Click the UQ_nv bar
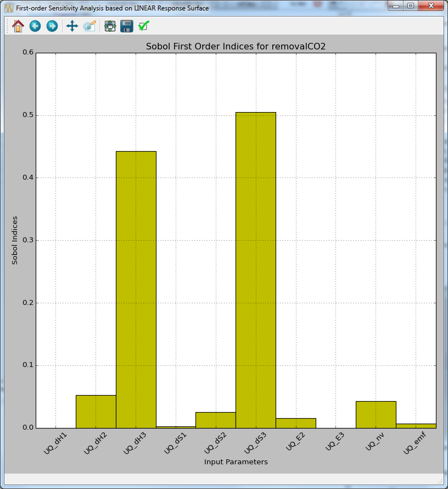448x489 pixels. [375, 415]
